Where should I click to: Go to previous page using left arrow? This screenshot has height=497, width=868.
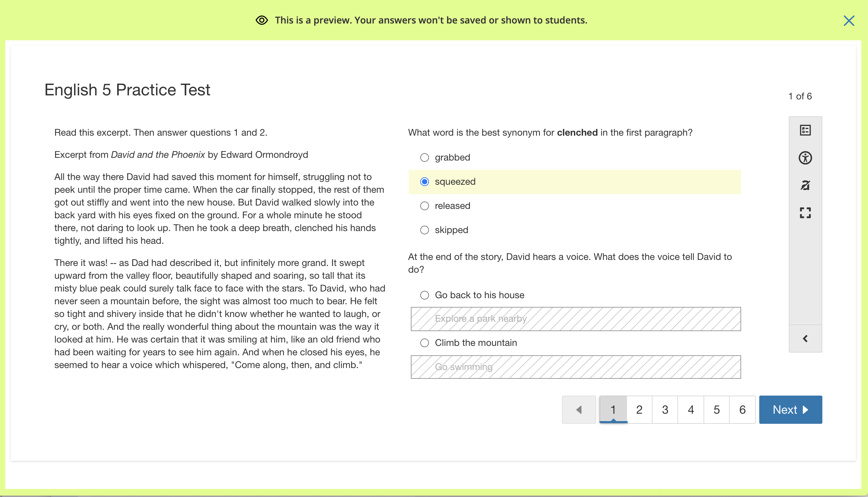point(579,410)
